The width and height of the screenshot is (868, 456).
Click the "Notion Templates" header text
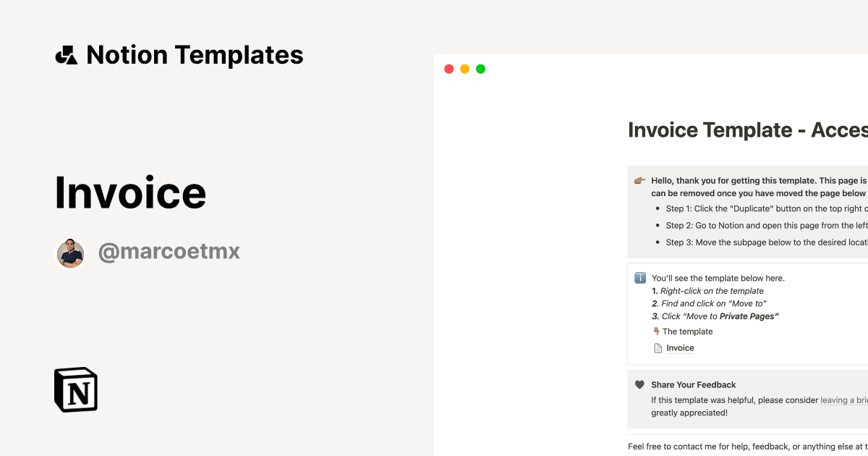coord(195,55)
